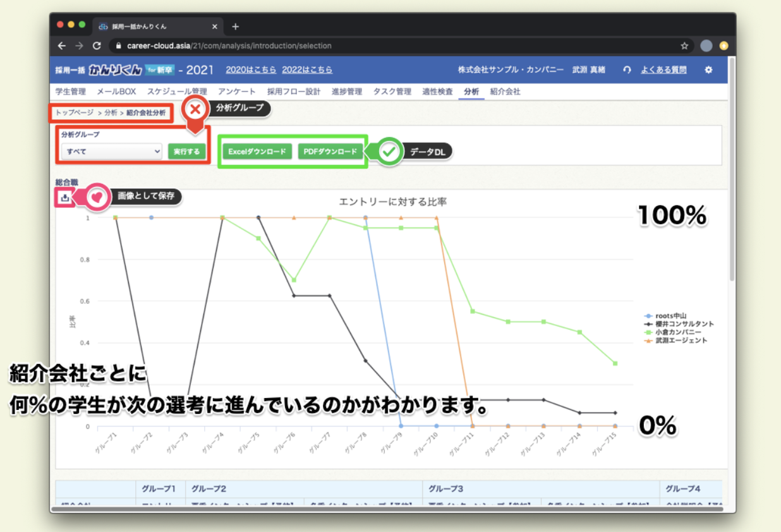Image resolution: width=781 pixels, height=532 pixels.
Task: Select the 紹介会社 menu item
Action: (x=505, y=92)
